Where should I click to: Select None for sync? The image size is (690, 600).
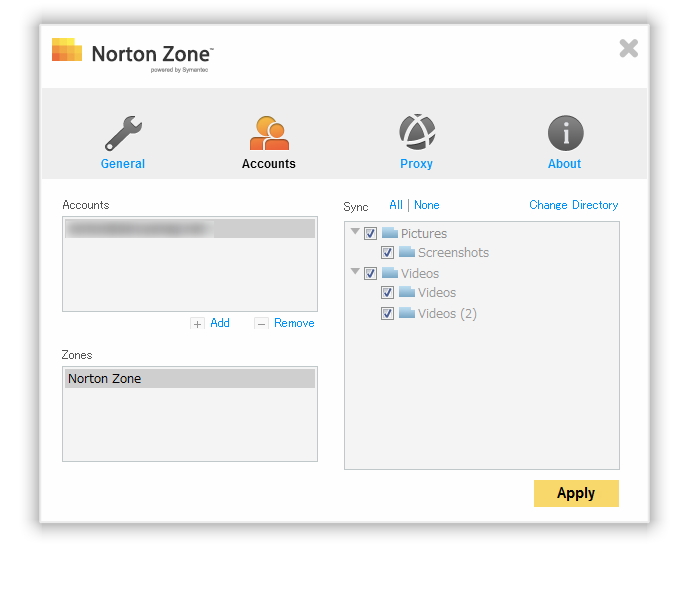pos(426,205)
